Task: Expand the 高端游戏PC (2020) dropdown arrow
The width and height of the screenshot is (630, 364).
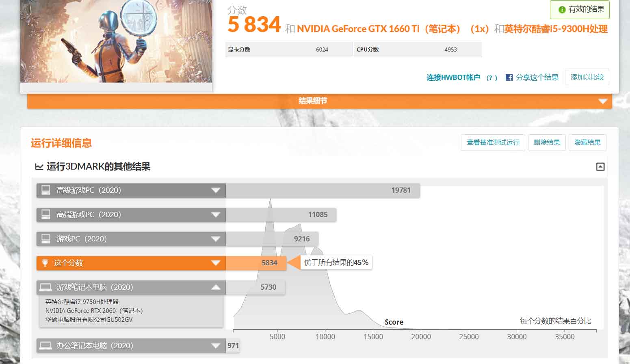Action: coord(216,215)
